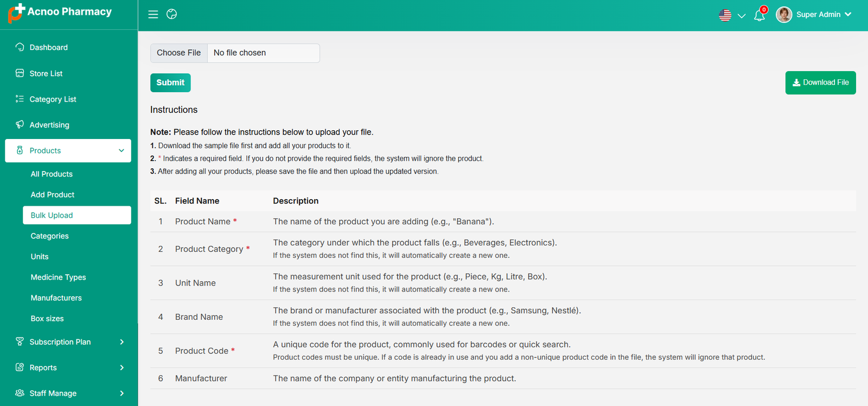Go to Medicine Types page

(x=58, y=277)
